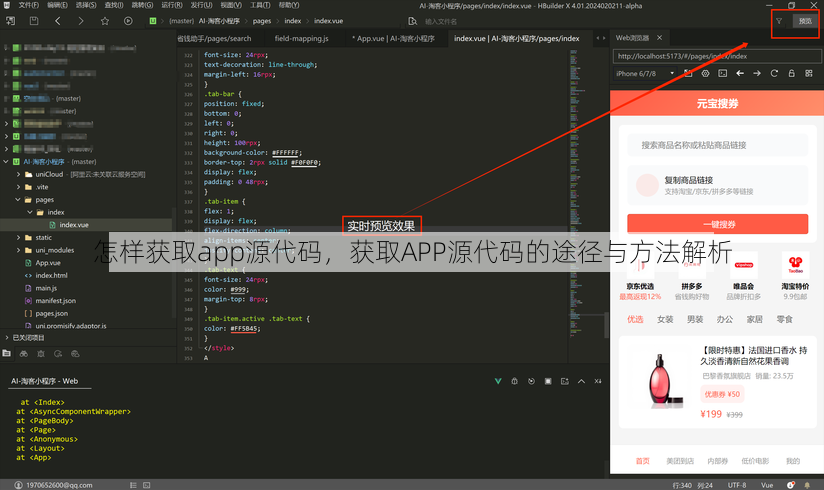This screenshot has width=824, height=490.
Task: Open manifest.json in the project tree
Action: [x=55, y=301]
